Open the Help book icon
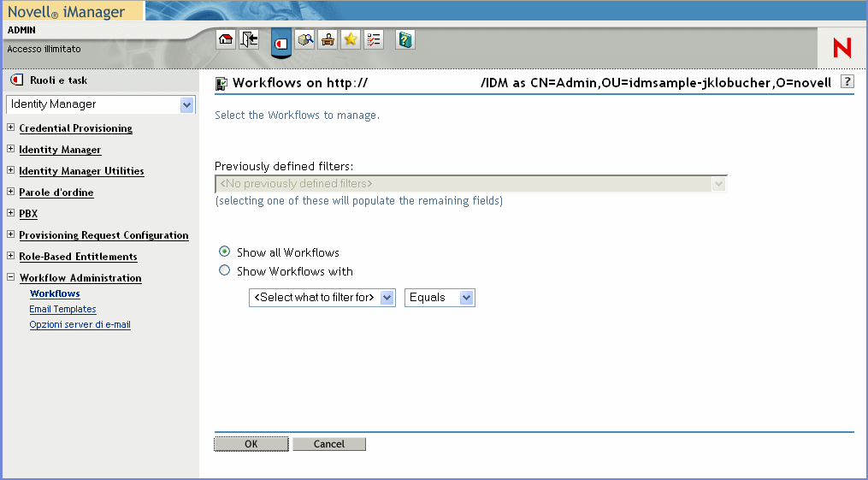The width and height of the screenshot is (868, 480). (405, 39)
